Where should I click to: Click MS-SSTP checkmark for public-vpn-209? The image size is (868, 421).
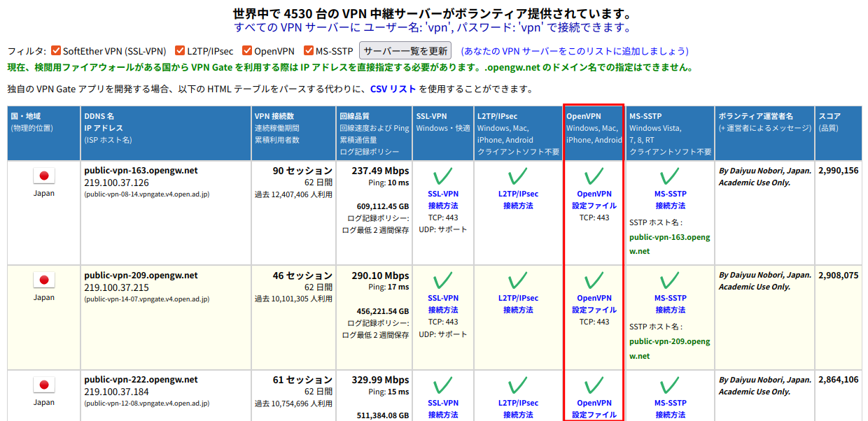point(669,281)
